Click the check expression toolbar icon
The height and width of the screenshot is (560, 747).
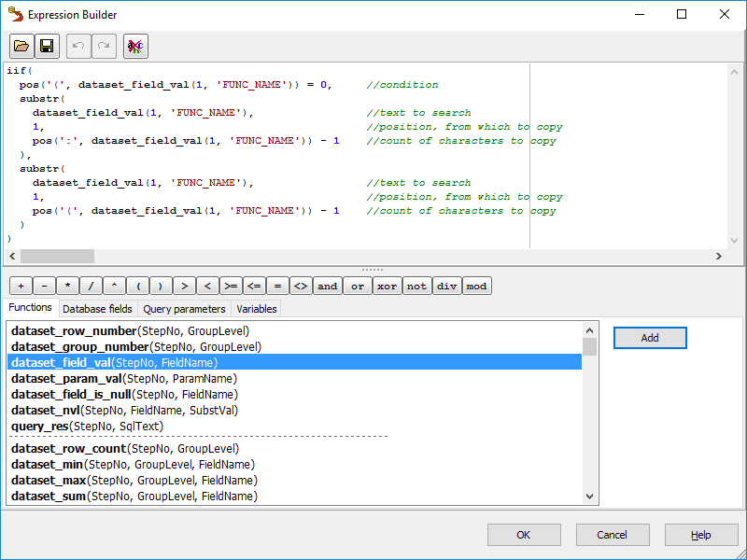(x=135, y=46)
